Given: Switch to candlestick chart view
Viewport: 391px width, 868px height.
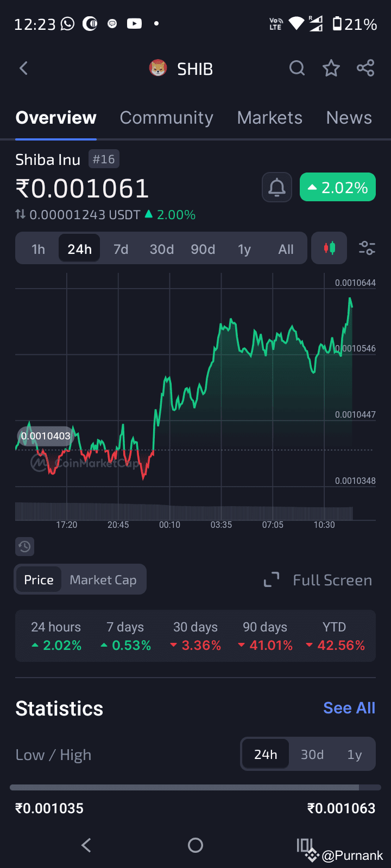Looking at the screenshot, I should coord(329,248).
